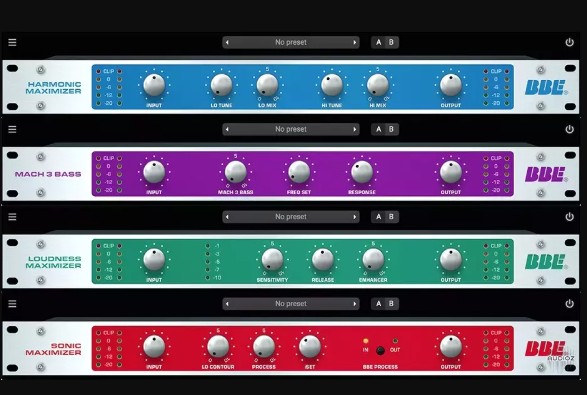Switch Loudness Maximizer to state B
The image size is (587, 395).
tap(391, 217)
